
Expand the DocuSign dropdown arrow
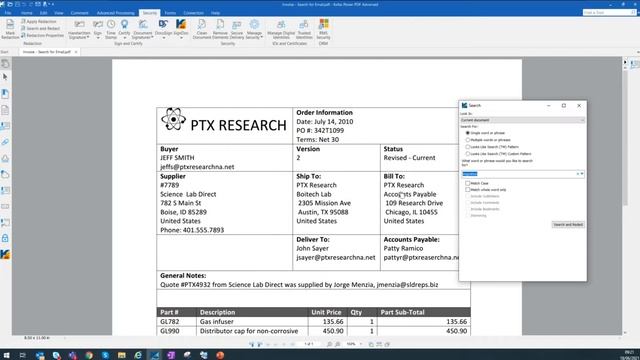[163, 38]
